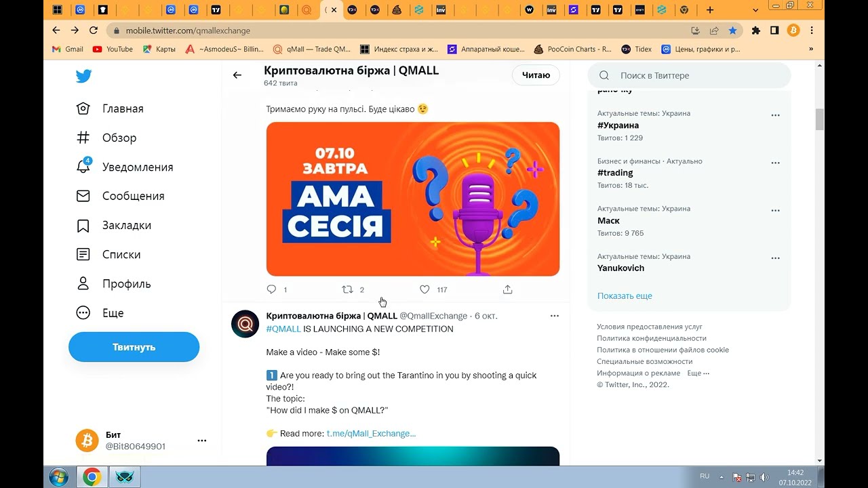
Task: Expand footer Еще links menu
Action: click(698, 373)
